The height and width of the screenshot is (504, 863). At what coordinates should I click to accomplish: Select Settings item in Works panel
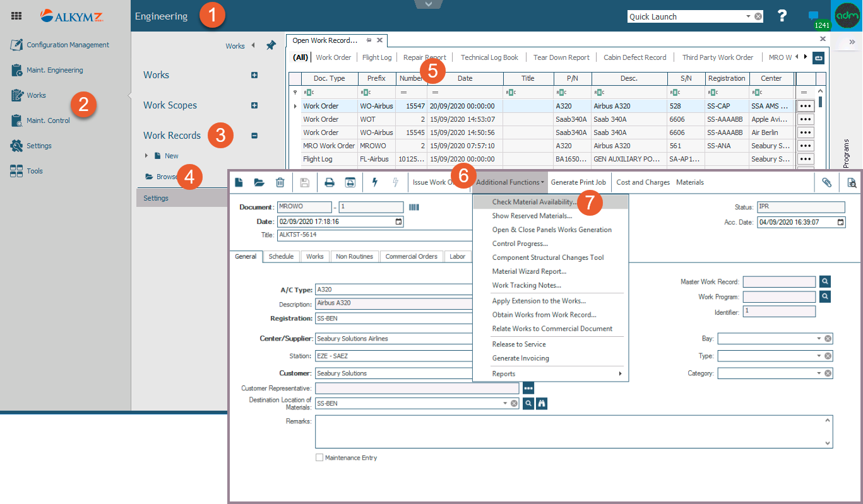point(182,198)
